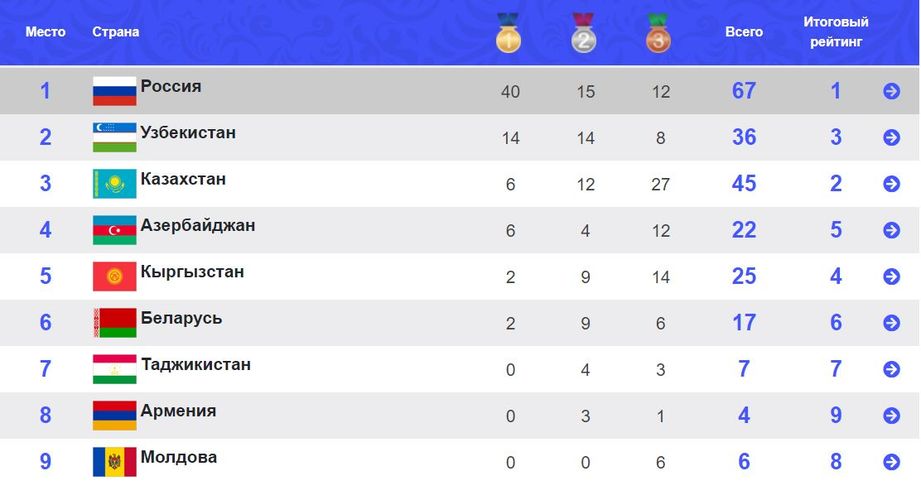Click the 'Страна' column header

point(116,32)
